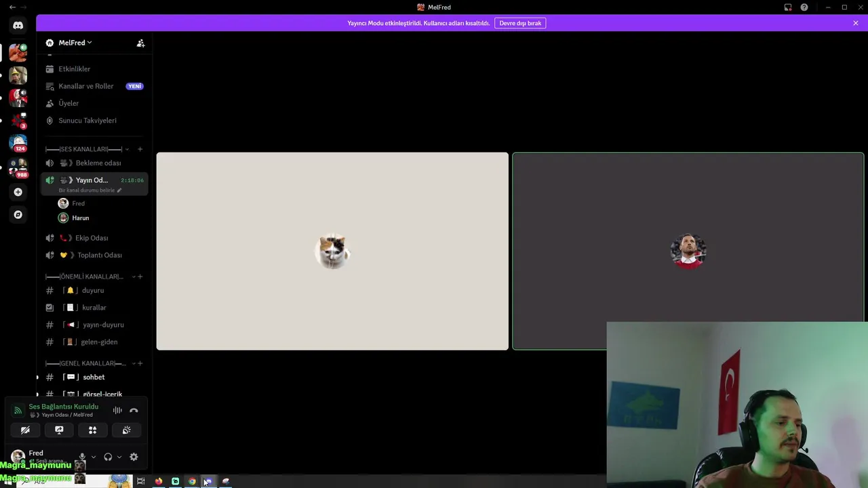Open the explore servers compass icon

coord(18,215)
